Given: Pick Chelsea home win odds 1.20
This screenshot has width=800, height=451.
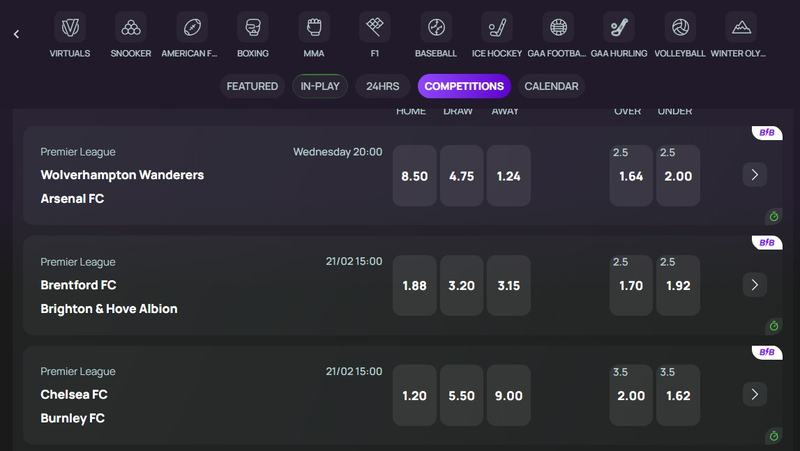Looking at the screenshot, I should tap(414, 395).
